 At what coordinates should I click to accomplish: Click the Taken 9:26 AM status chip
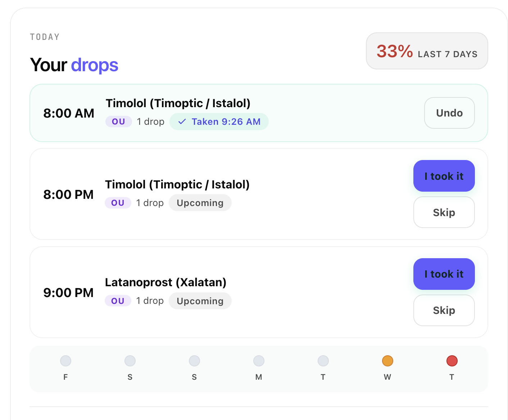[219, 122]
